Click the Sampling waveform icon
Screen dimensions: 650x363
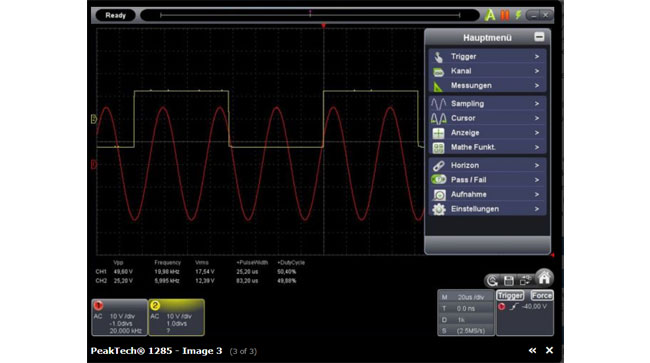coord(438,104)
